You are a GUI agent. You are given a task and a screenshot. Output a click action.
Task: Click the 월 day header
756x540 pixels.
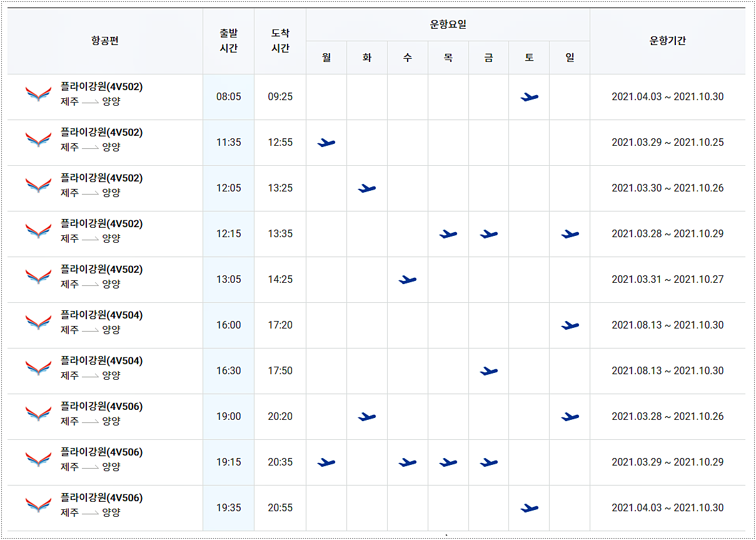326,58
